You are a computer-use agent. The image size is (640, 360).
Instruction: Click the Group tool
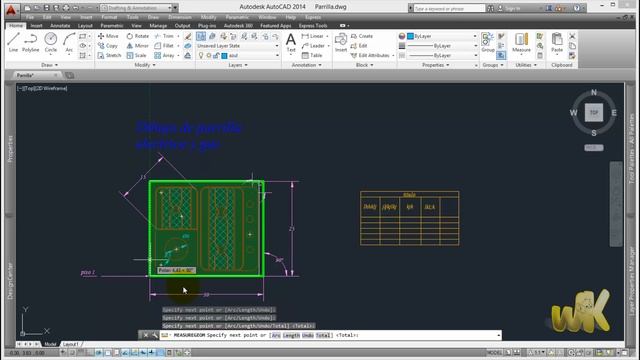tap(488, 42)
